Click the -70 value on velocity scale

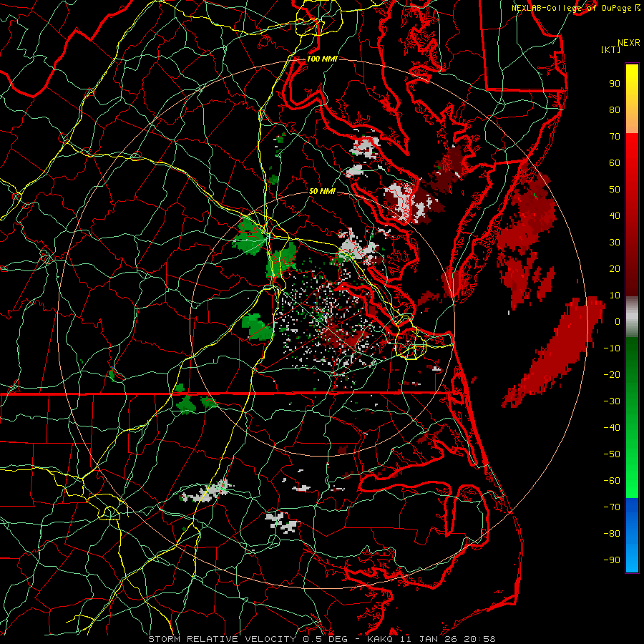click(612, 507)
